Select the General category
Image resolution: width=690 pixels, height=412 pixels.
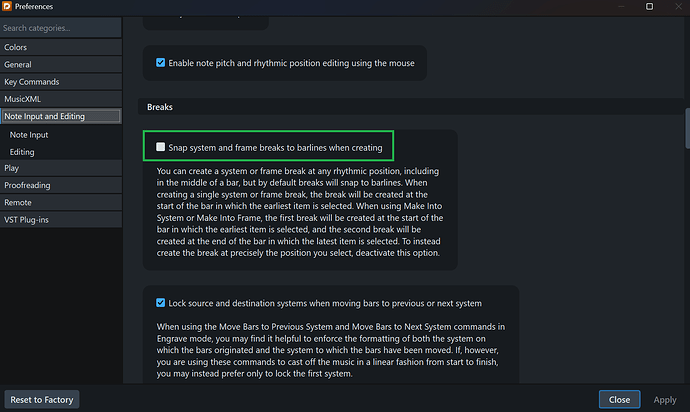point(18,64)
